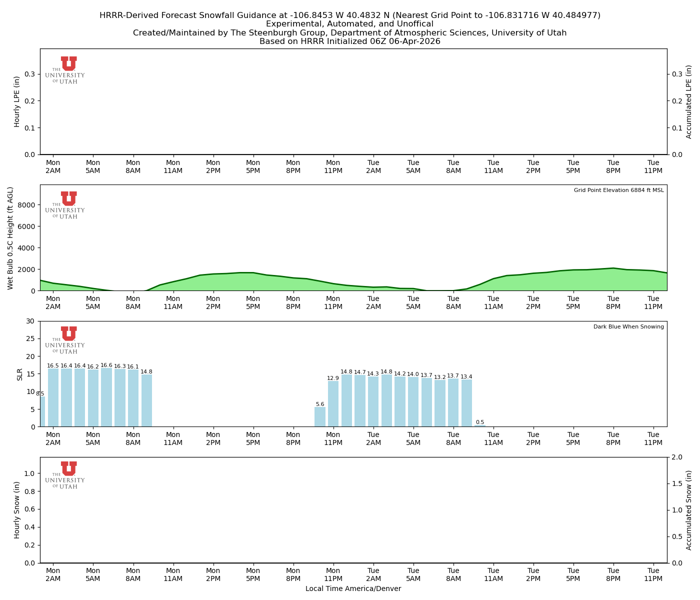Image resolution: width=700 pixels, height=600 pixels.
Task: Click the University of Utah logo in the Hourly LPE panel
Action: click(x=65, y=70)
